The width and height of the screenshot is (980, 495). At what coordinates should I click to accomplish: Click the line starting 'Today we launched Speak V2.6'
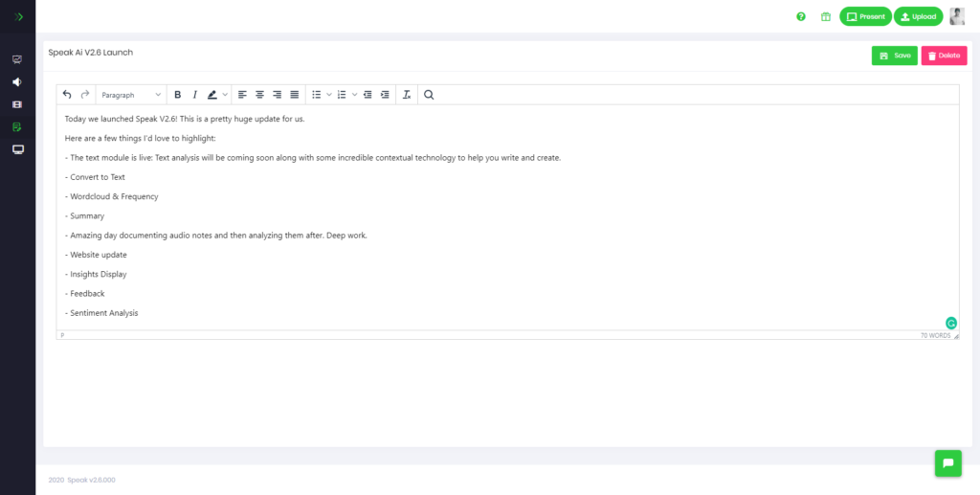click(x=185, y=119)
